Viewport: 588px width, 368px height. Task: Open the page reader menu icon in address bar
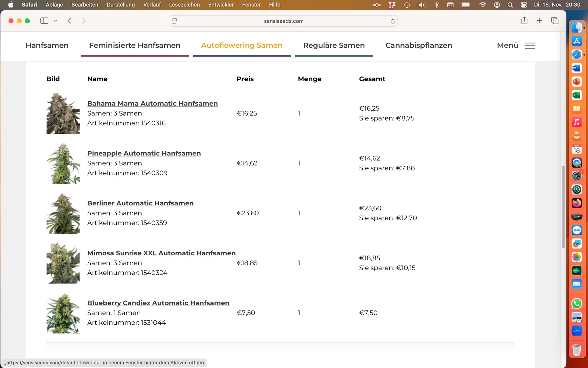tap(175, 21)
